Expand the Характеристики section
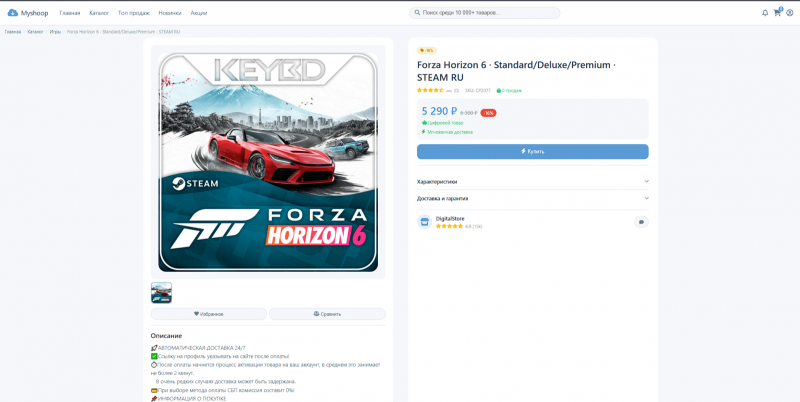Viewport: 800px width, 402px height. click(x=533, y=182)
